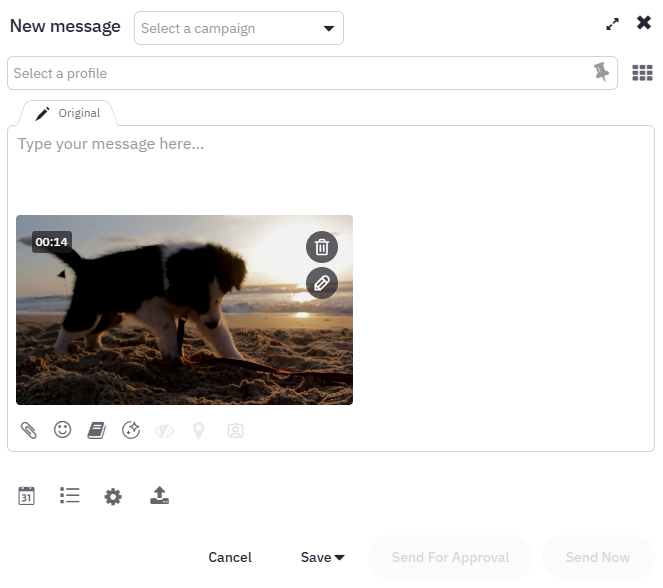
Task: Delete the attached video with trash icon
Action: point(322,247)
